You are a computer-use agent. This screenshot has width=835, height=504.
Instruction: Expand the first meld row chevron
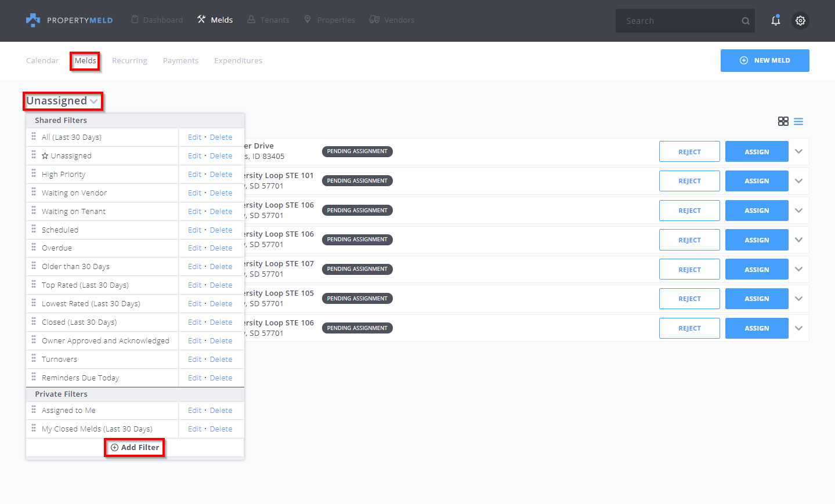click(x=798, y=151)
